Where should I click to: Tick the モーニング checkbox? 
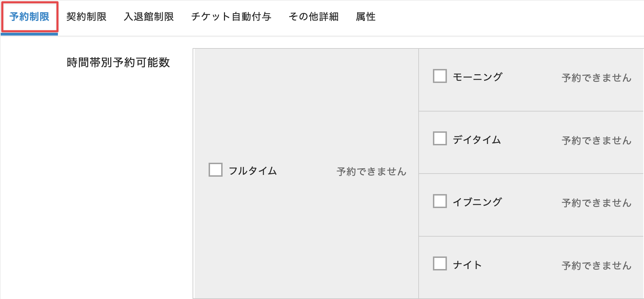click(440, 76)
